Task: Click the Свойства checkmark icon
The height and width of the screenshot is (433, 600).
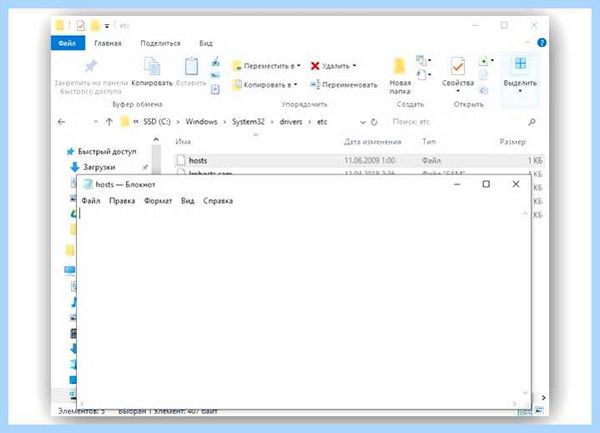Action: point(457,66)
